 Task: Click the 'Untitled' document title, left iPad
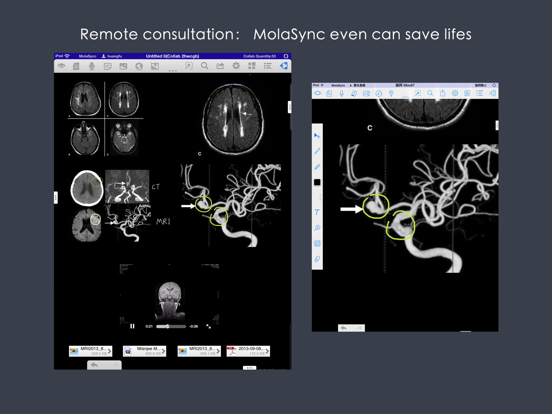[x=172, y=56]
